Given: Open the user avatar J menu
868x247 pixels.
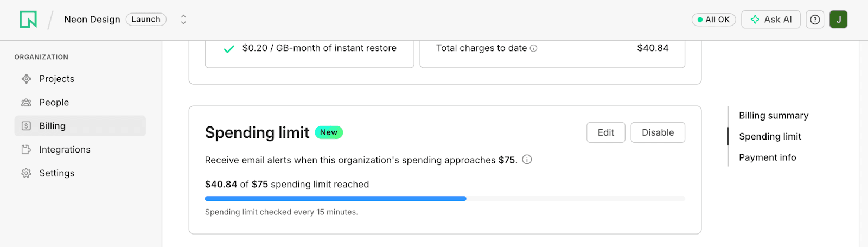Looking at the screenshot, I should pyautogui.click(x=838, y=20).
